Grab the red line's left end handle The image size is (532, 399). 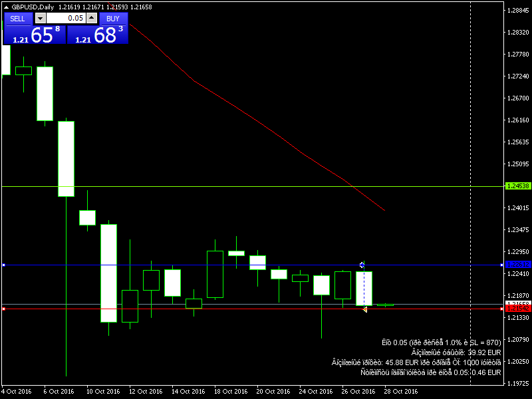point(4,309)
